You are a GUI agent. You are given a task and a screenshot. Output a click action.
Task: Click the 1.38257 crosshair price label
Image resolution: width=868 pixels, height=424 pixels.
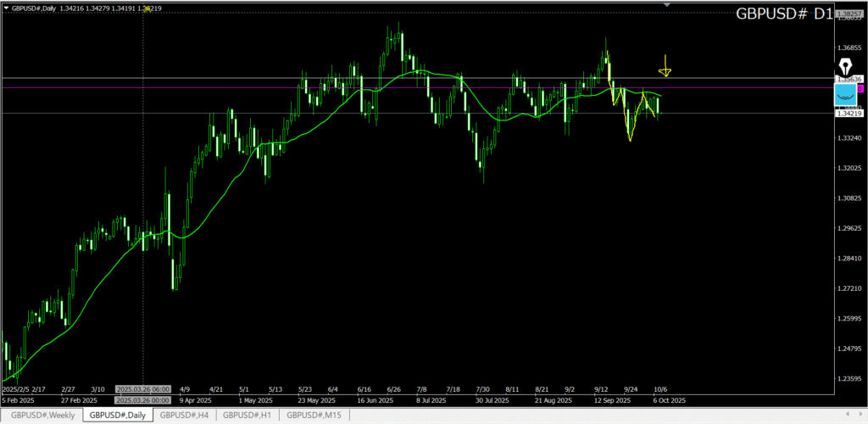(x=848, y=14)
